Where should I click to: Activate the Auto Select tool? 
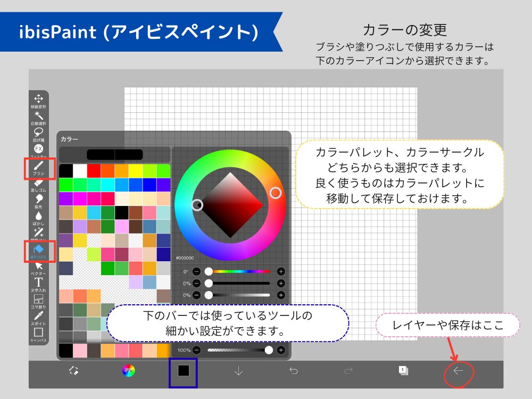pyautogui.click(x=40, y=114)
